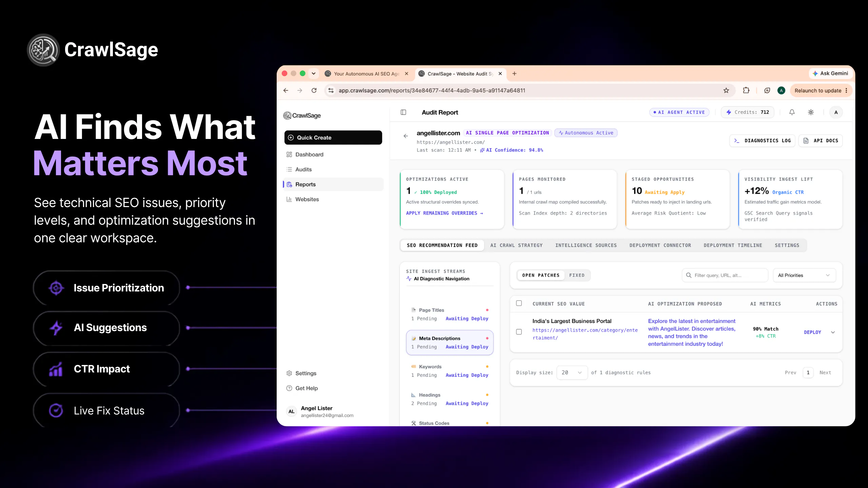The height and width of the screenshot is (488, 868).
Task: Open the new browser tab plus button
Action: point(514,74)
